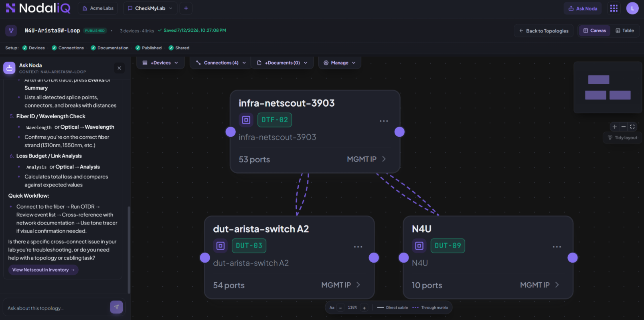Open the +Documents (0) dropdown
Image resolution: width=644 pixels, height=320 pixels.
(282, 63)
